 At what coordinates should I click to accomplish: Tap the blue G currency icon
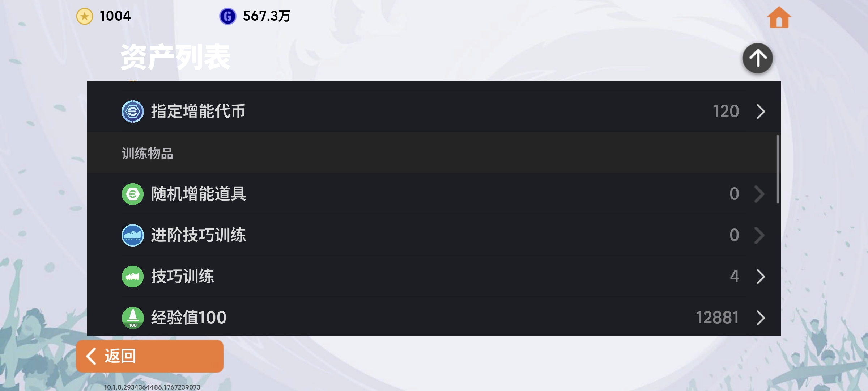point(227,16)
